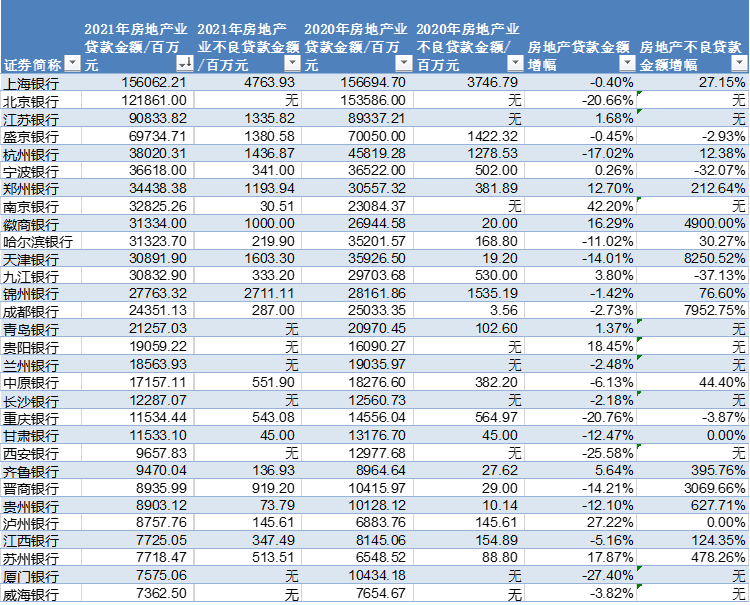Select the 北京银行 cell
The height and width of the screenshot is (605, 750).
[x=42, y=100]
